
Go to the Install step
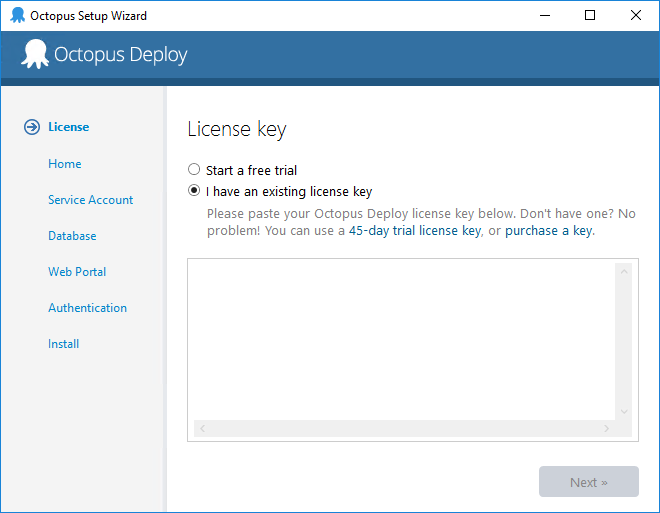pyautogui.click(x=64, y=344)
